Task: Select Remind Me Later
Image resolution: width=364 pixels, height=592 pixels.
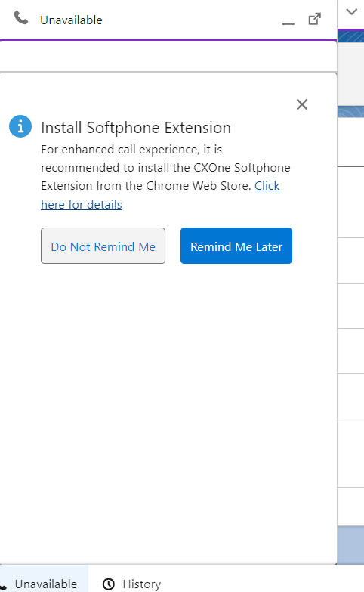Action: click(236, 246)
